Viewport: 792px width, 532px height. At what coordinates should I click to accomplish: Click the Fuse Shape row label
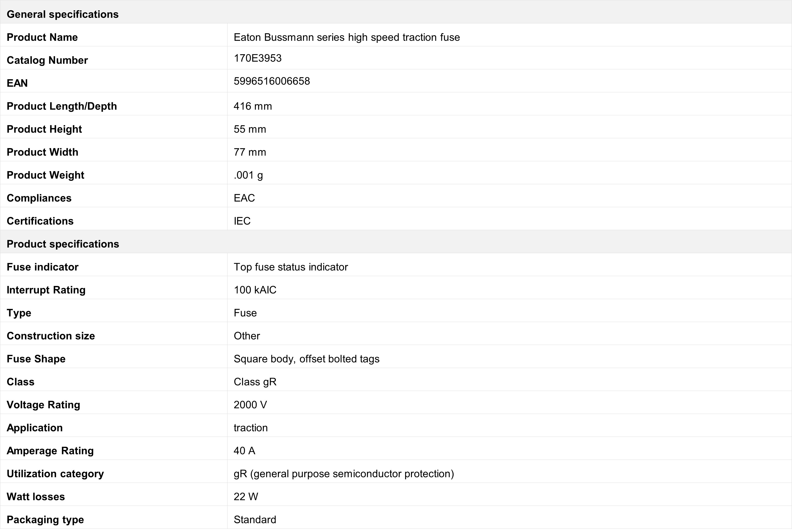click(x=36, y=359)
